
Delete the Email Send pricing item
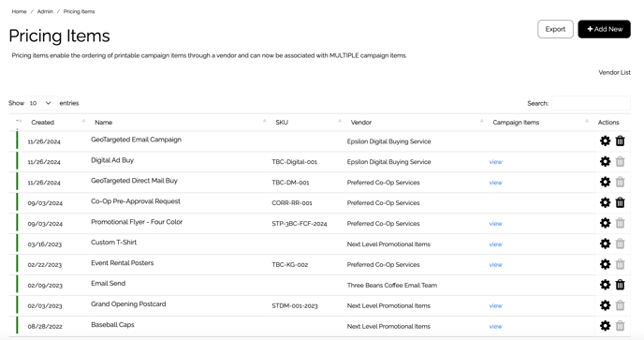621,285
